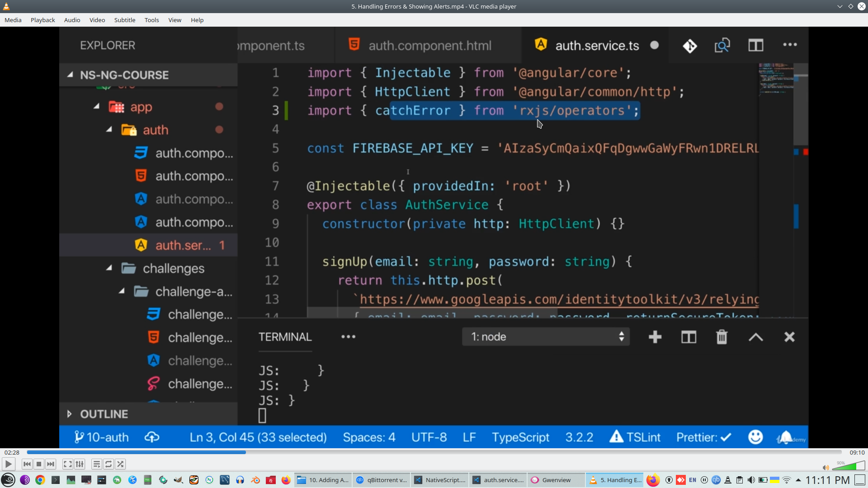The width and height of the screenshot is (868, 488).
Task: Expand the OUTLINE section
Action: coord(70,414)
